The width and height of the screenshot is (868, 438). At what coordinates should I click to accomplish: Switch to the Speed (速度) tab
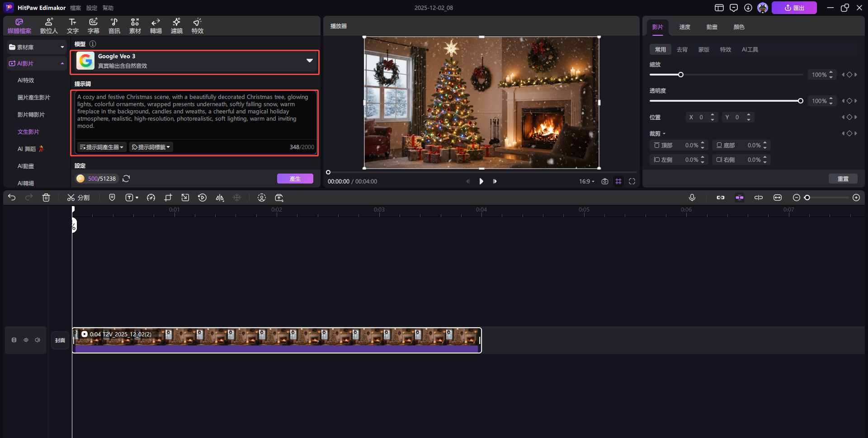coord(684,27)
